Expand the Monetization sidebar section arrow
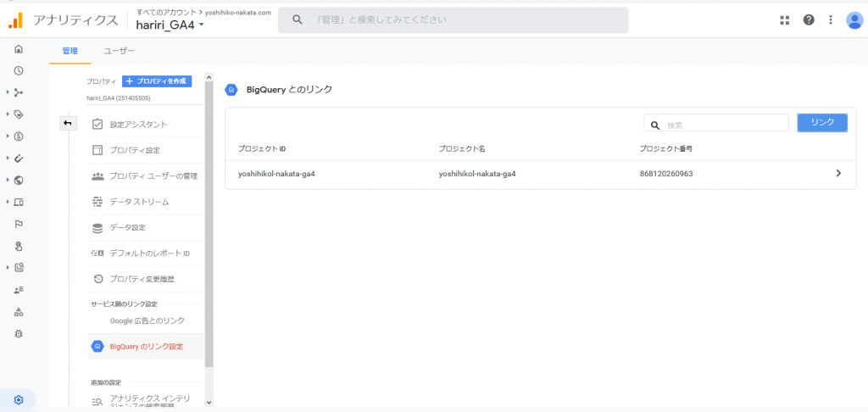Viewport: 868px width, 412px height. [8, 136]
